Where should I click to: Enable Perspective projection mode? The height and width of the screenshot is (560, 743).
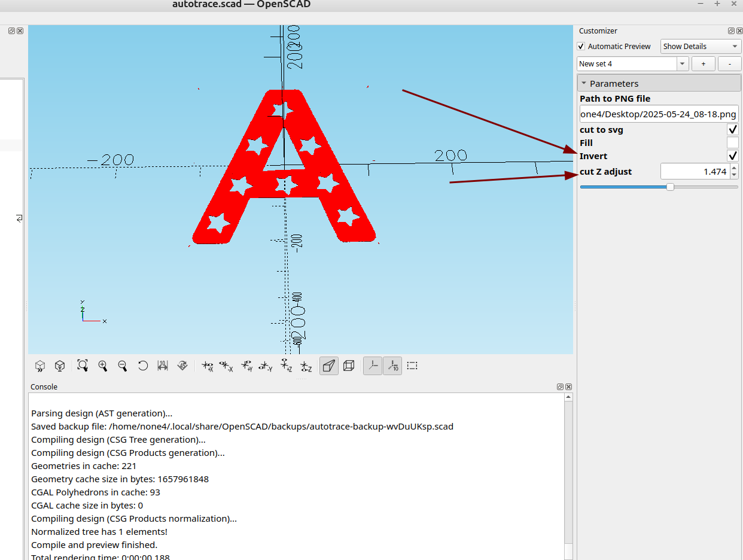pyautogui.click(x=328, y=366)
